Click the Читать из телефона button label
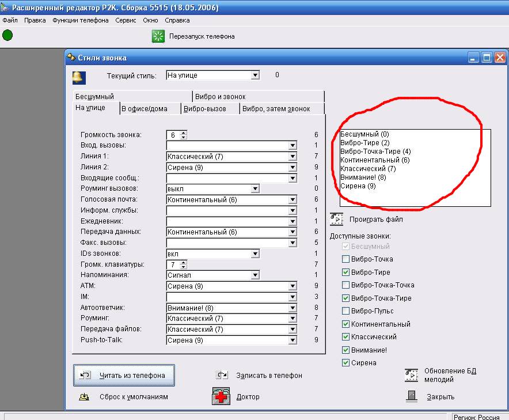This screenshot has width=509, height=420. click(132, 375)
